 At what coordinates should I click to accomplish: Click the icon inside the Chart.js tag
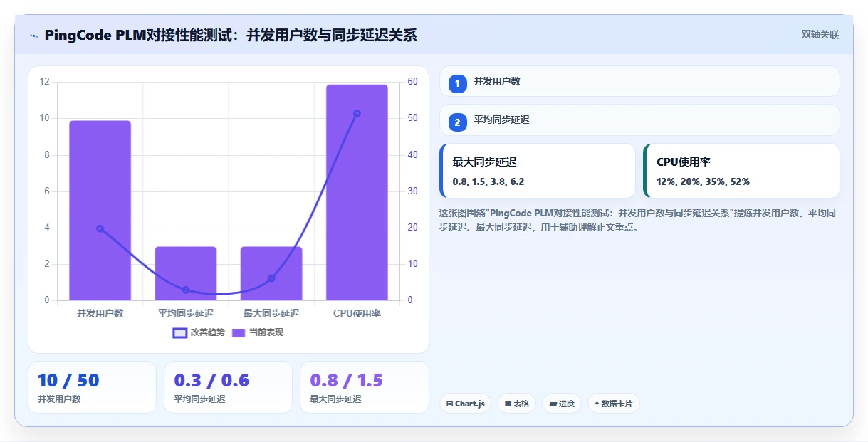pos(449,404)
